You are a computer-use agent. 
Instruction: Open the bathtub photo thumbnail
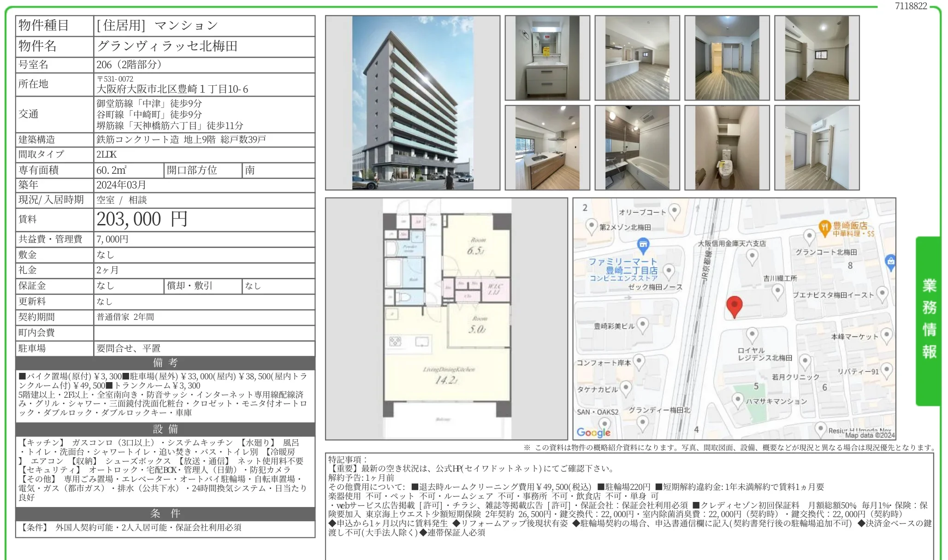[637, 147]
